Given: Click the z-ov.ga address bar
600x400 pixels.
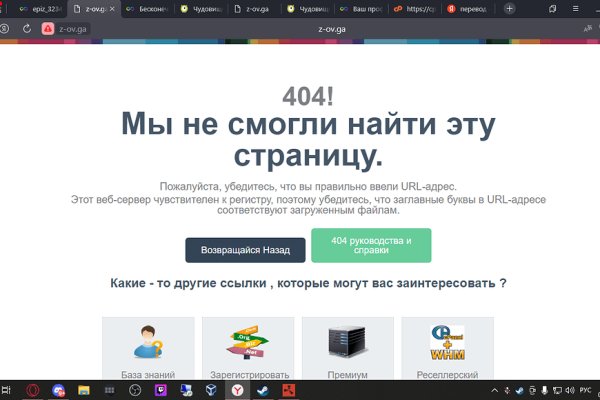Looking at the screenshot, I should (300, 30).
